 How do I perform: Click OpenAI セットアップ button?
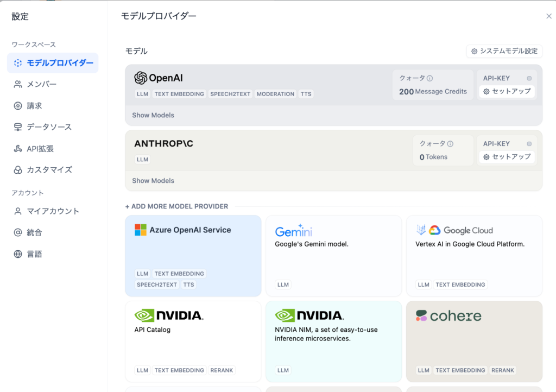(x=507, y=91)
